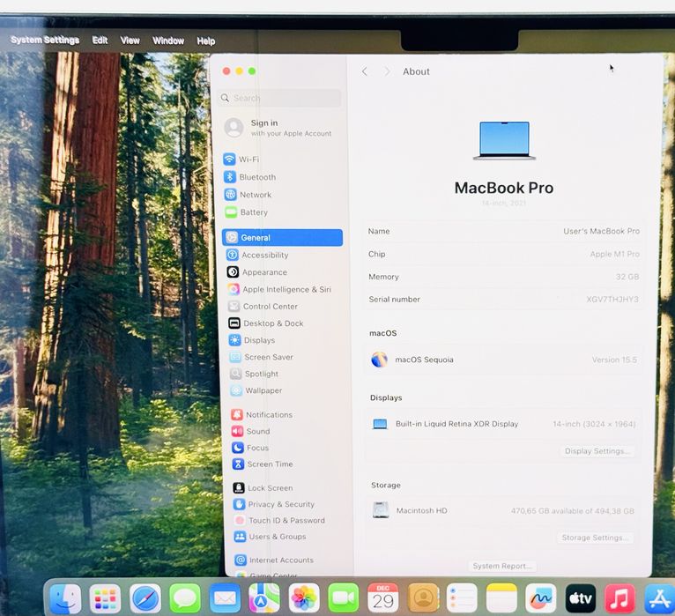Screen dimensions: 675x616
Task: Click the Display Settings button
Action: coord(597,450)
